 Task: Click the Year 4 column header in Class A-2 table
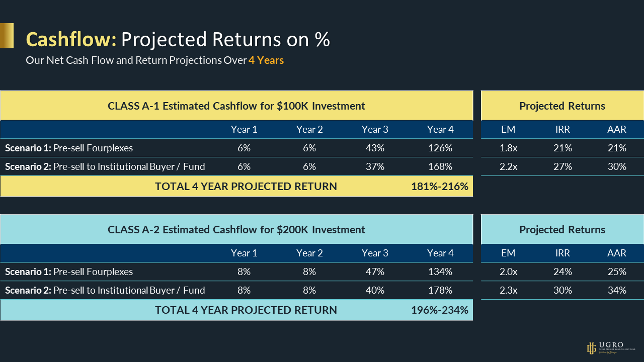tap(440, 253)
